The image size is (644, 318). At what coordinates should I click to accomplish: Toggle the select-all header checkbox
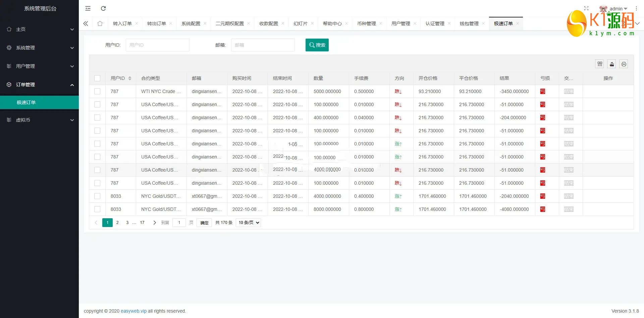click(x=97, y=78)
